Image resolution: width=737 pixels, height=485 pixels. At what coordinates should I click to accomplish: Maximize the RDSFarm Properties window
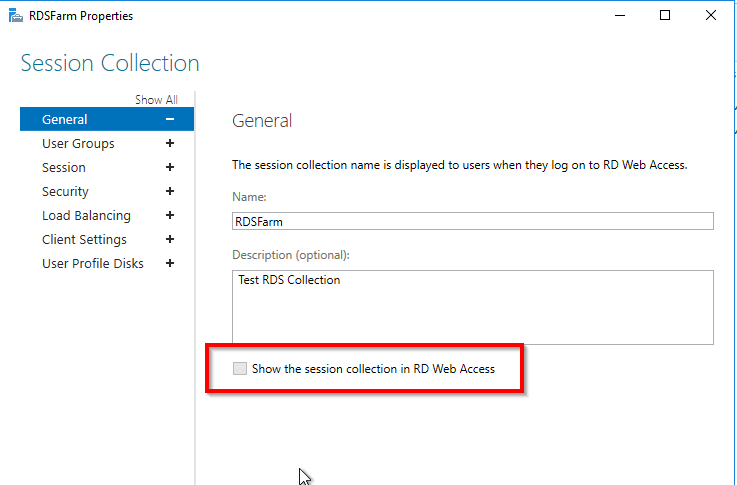pyautogui.click(x=665, y=16)
